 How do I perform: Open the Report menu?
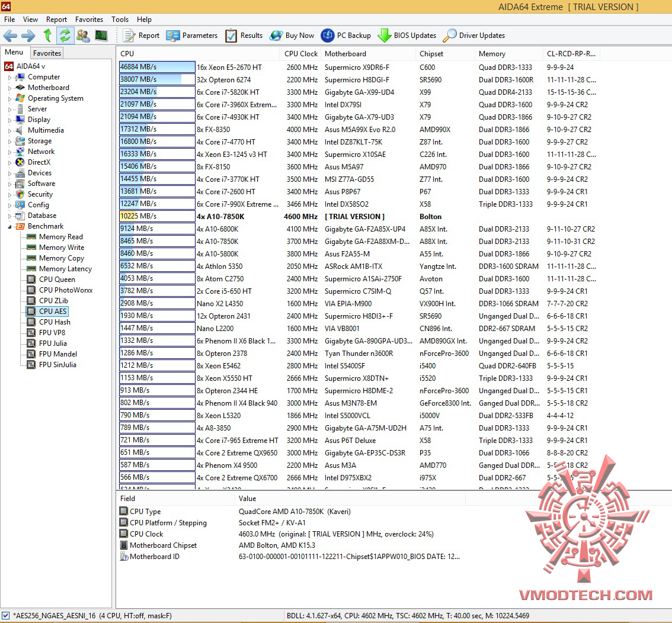[56, 20]
